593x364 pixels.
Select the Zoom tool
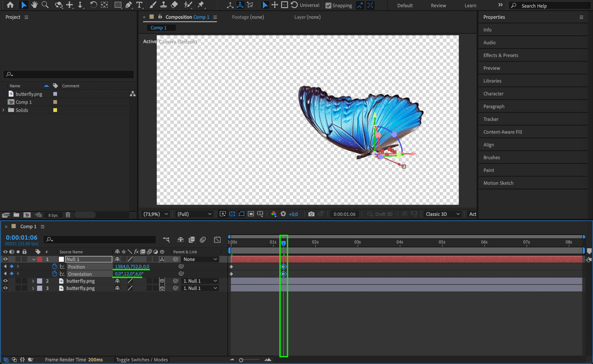(x=45, y=5)
